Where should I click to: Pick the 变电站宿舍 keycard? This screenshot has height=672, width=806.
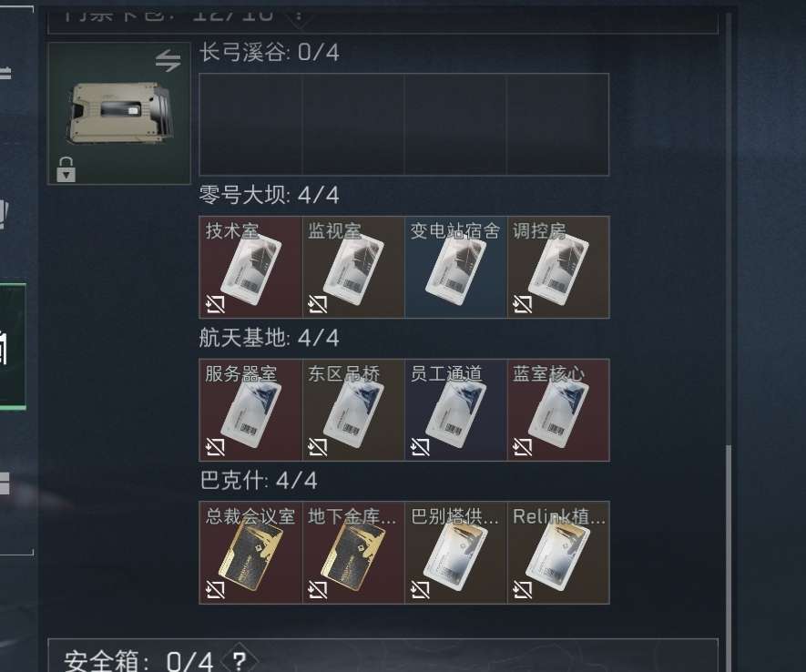coord(455,267)
